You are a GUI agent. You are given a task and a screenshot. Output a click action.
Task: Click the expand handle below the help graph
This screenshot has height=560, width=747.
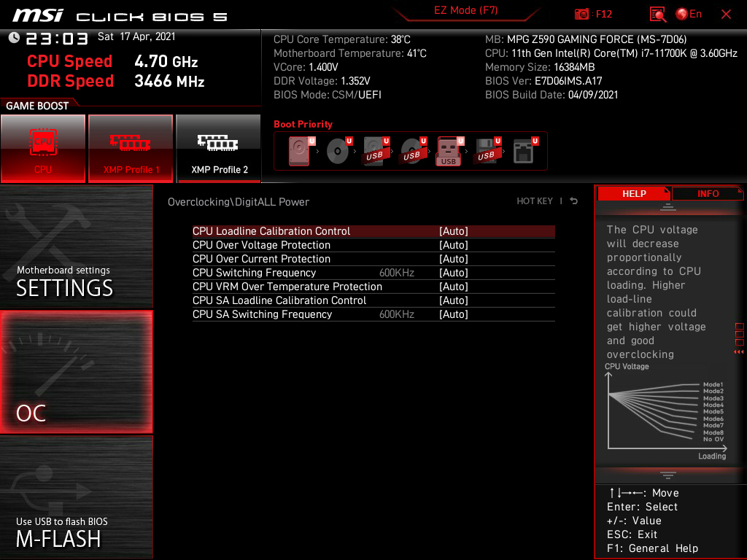(x=668, y=475)
